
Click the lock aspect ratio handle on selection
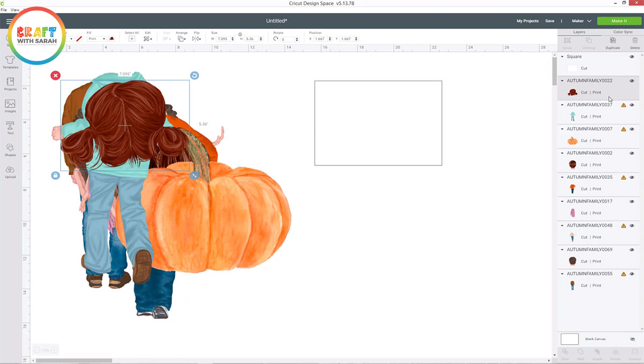[x=55, y=176]
